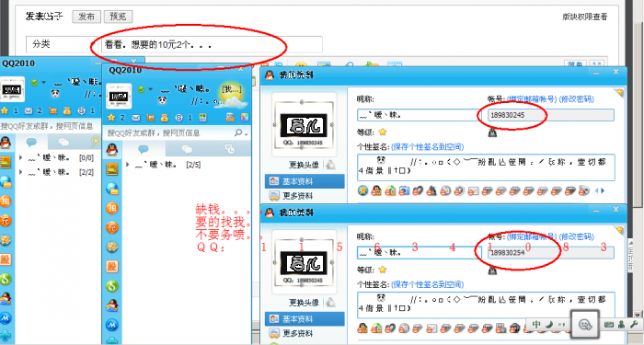Click globe web sidebar icon in front QQ window

click(111, 189)
